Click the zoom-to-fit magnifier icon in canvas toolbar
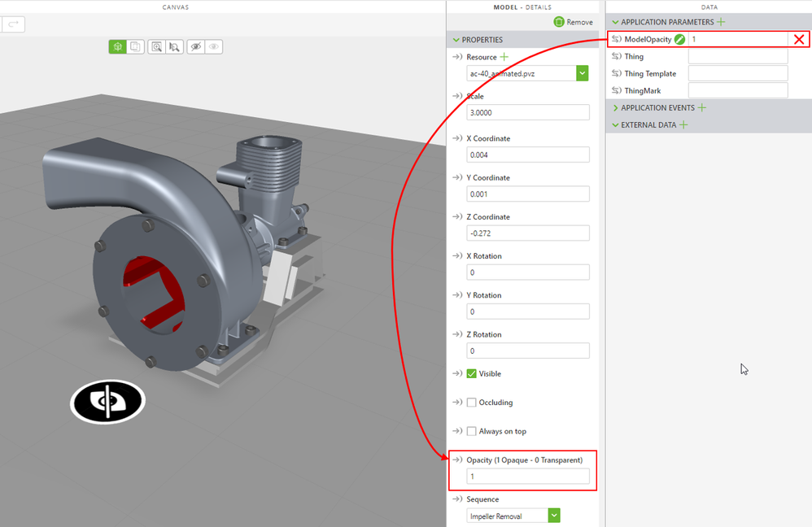The image size is (812, 527). 156,47
